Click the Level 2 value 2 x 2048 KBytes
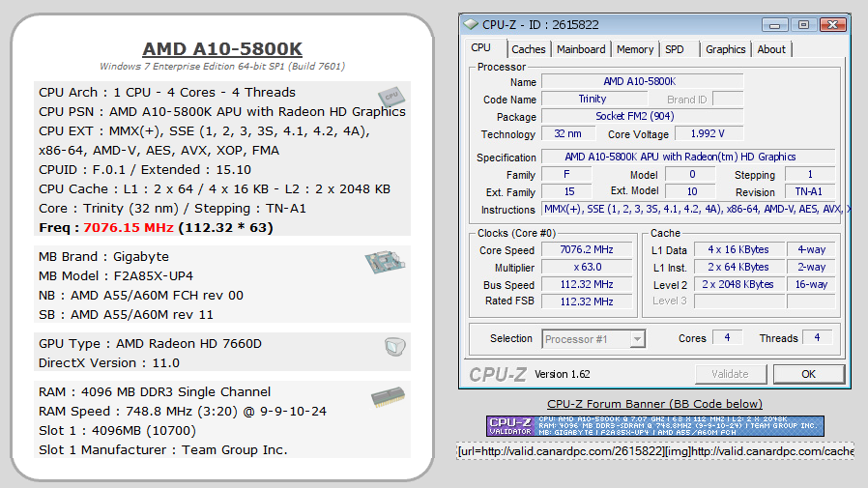The width and height of the screenshot is (868, 488). 738,284
